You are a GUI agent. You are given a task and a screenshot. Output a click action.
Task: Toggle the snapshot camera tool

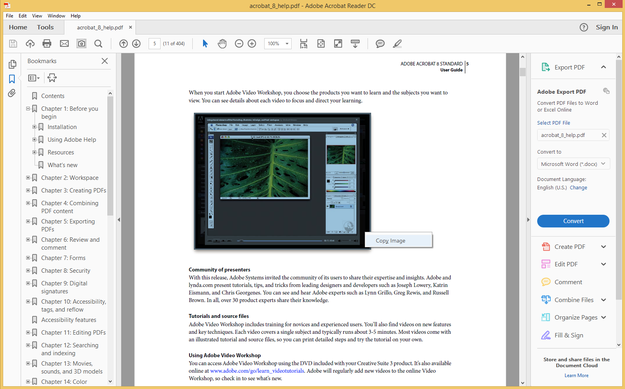81,44
